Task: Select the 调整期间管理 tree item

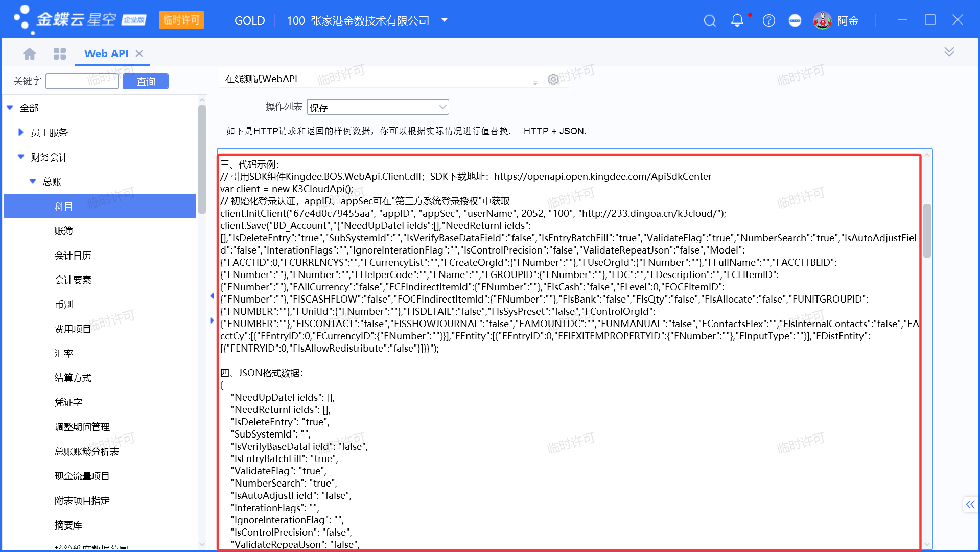Action: tap(82, 427)
